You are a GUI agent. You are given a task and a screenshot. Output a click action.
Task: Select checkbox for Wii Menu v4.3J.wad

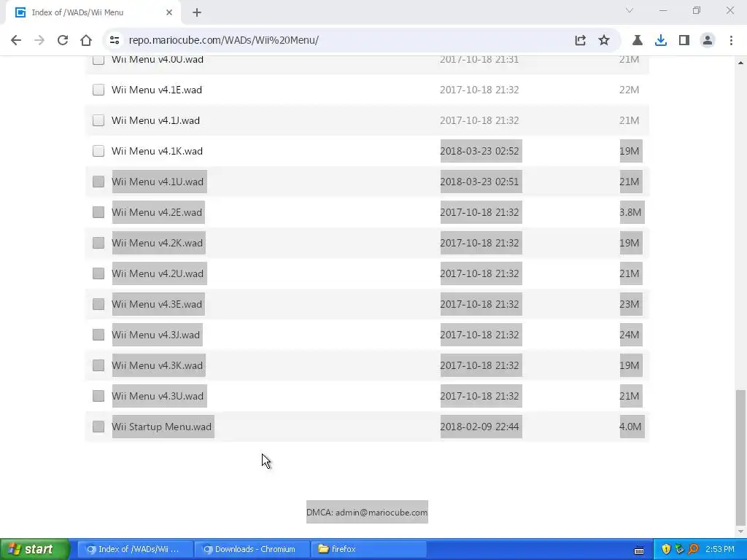tap(98, 335)
